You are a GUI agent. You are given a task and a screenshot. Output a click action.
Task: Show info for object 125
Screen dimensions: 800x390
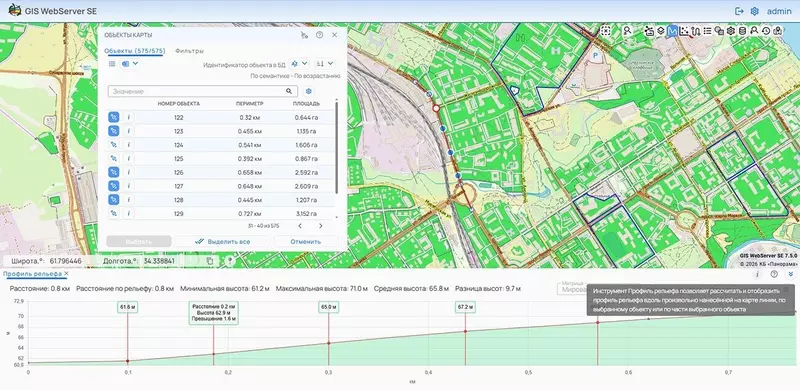coord(129,159)
